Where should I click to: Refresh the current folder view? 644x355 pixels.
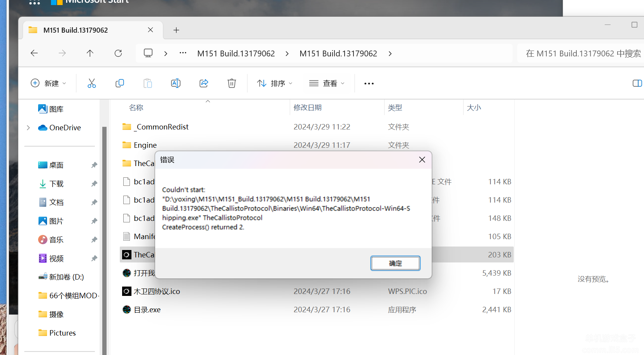tap(118, 53)
